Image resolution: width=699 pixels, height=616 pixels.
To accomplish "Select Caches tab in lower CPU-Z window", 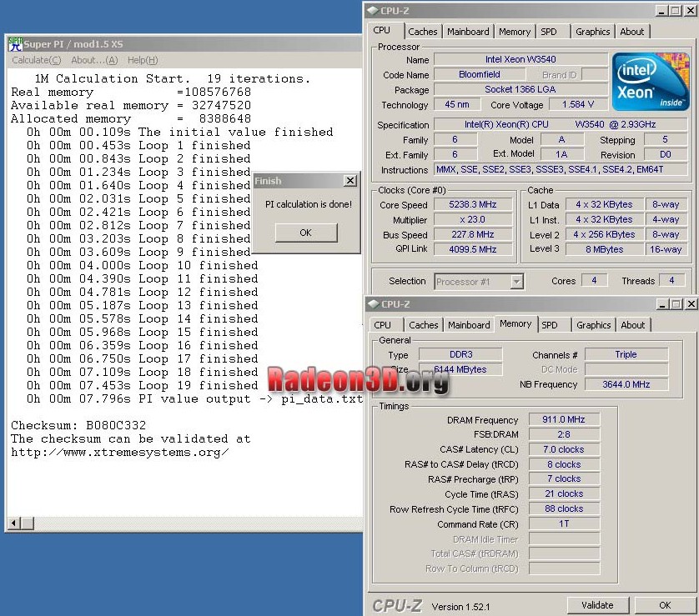I will pyautogui.click(x=424, y=325).
